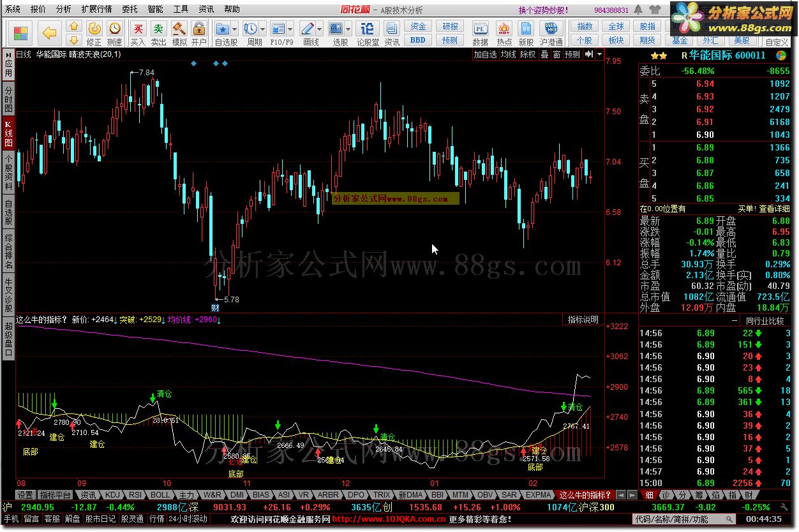The width and height of the screenshot is (799, 532).
Task: Switch to the 分时图 intraday view
Action: click(x=8, y=100)
